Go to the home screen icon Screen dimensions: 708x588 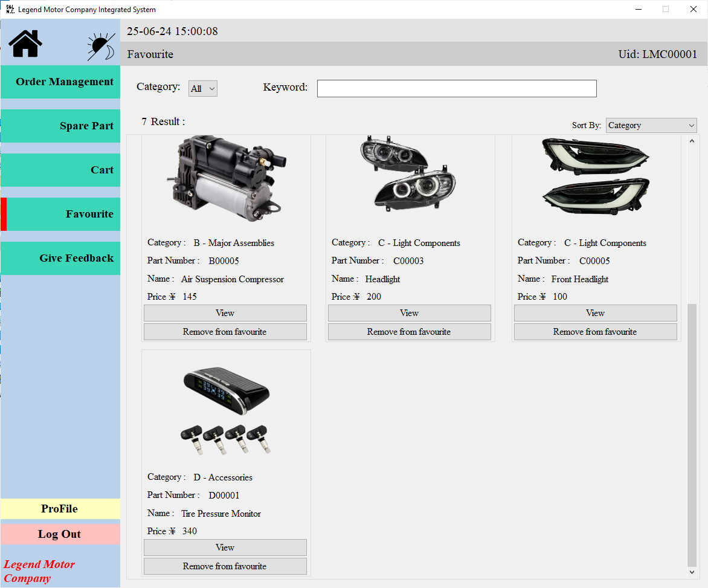[x=25, y=44]
